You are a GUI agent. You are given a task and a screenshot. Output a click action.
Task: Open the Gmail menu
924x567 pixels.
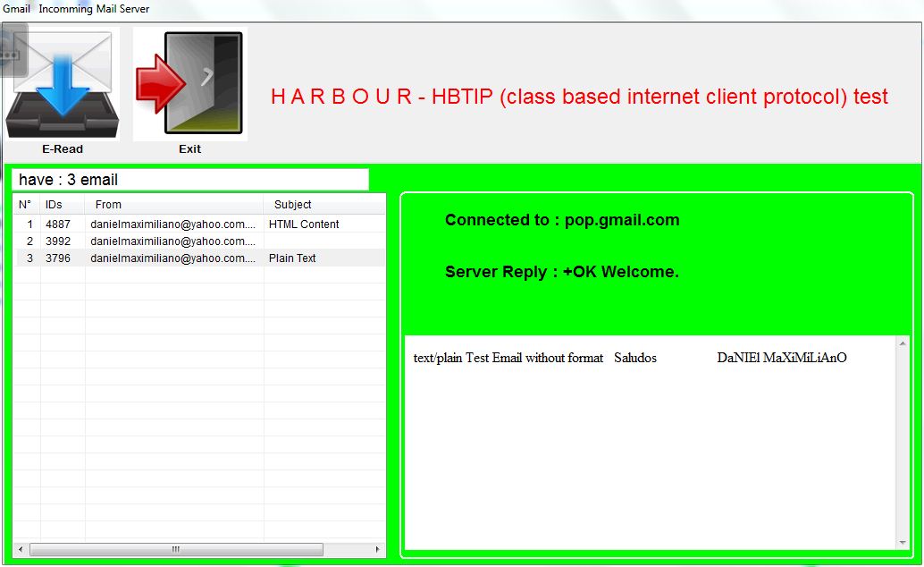15,7
